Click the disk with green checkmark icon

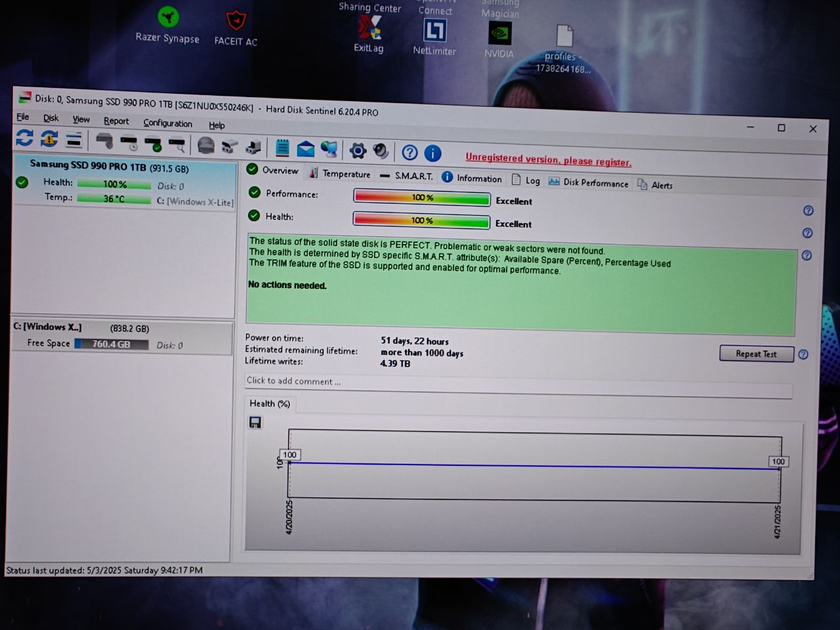[x=153, y=142]
